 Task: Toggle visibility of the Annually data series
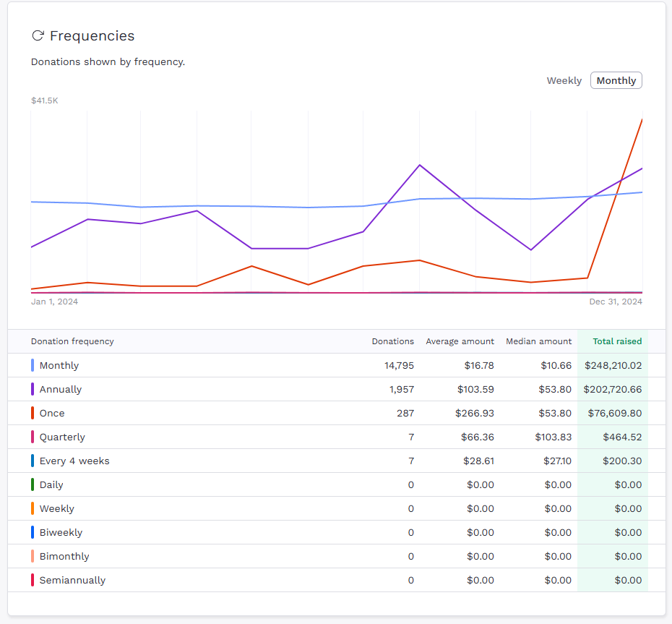pos(61,389)
